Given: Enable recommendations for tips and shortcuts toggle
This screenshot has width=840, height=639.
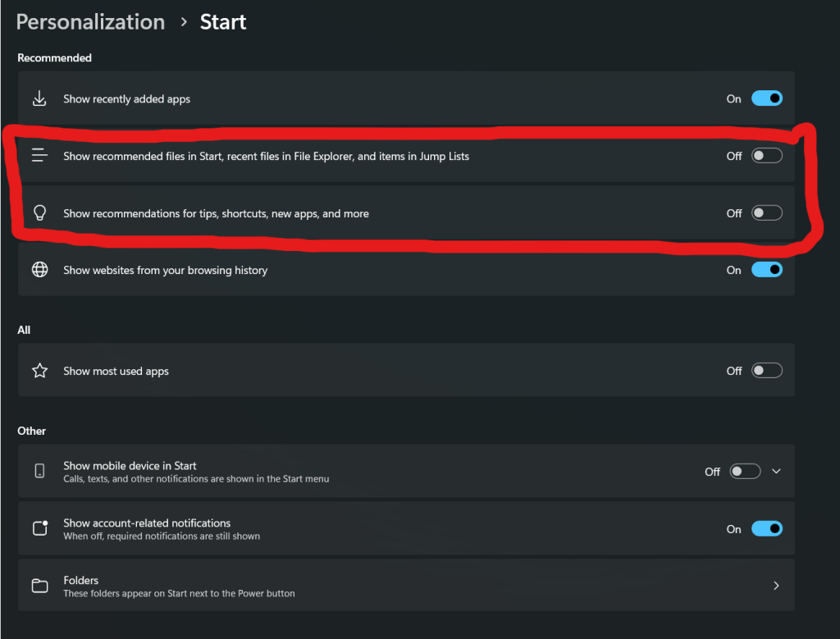Looking at the screenshot, I should coord(766,213).
